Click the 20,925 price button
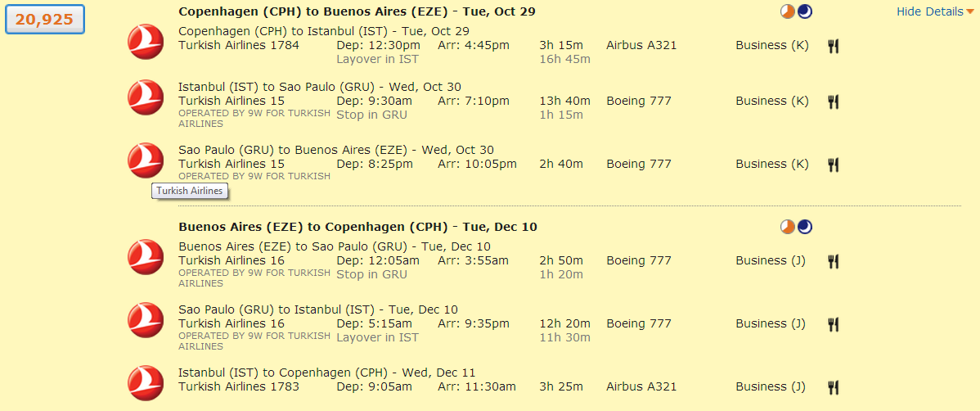Image resolution: width=980 pixels, height=411 pixels. point(45,19)
